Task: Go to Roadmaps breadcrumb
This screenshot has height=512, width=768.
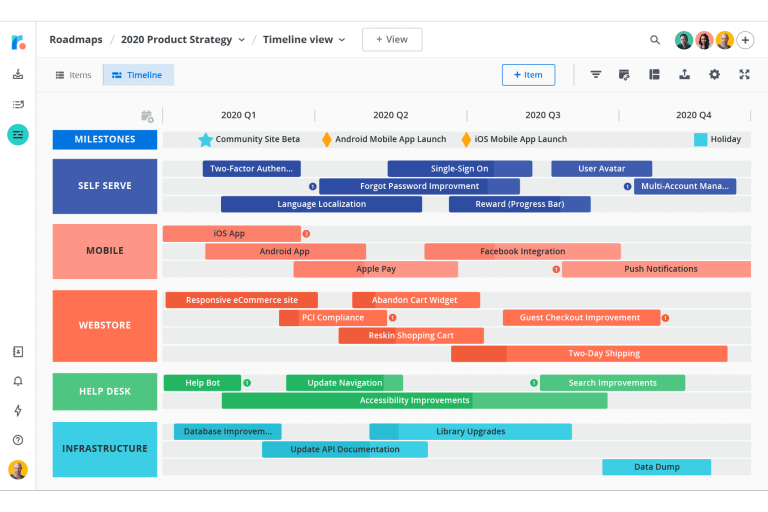Action: pyautogui.click(x=76, y=40)
